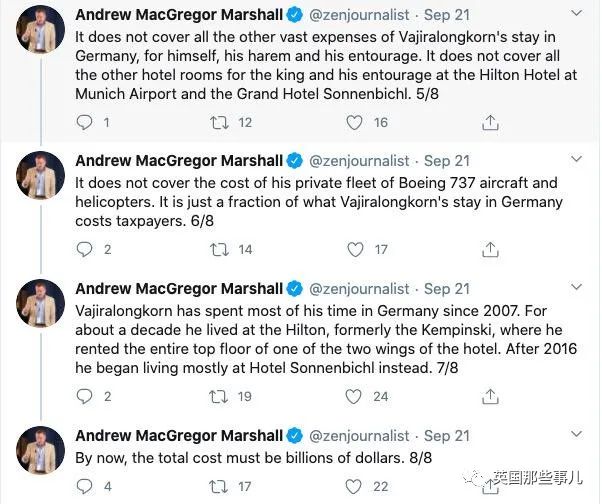Expand the 6/8 tweet options chevron
Screen dimensions: 602x504
(x=576, y=161)
